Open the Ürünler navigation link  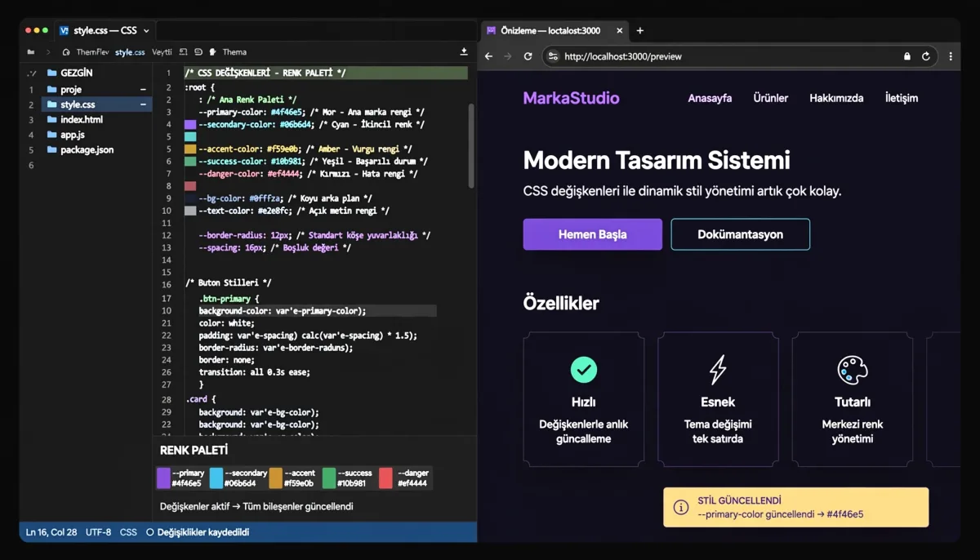771,98
